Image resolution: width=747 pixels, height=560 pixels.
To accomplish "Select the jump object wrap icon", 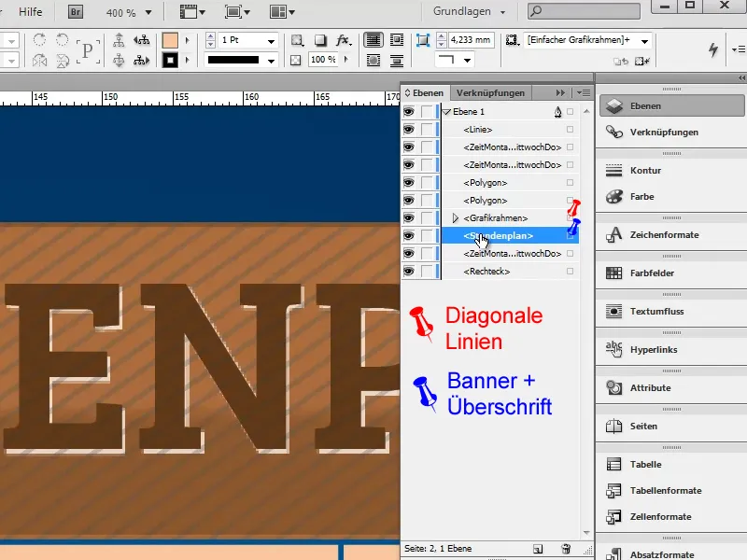I will (x=396, y=61).
